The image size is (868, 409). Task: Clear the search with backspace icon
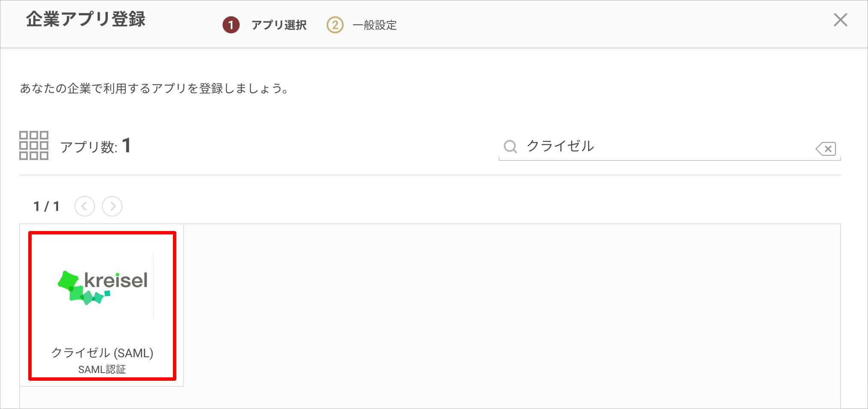[x=826, y=149]
